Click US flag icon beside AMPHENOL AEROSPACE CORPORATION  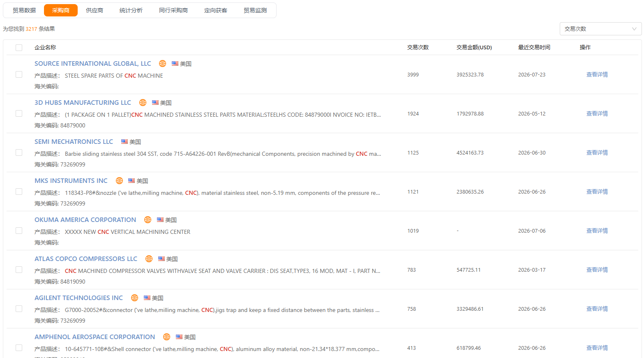click(179, 337)
